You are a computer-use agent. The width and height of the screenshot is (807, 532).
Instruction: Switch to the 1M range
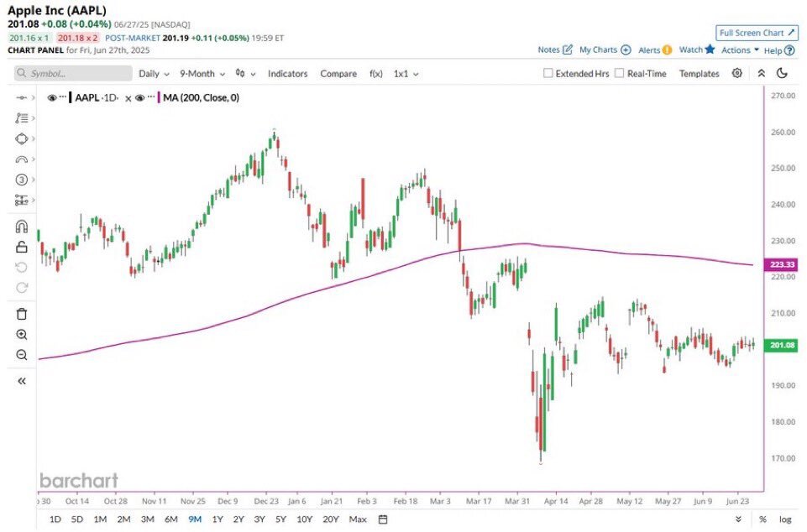(x=100, y=519)
